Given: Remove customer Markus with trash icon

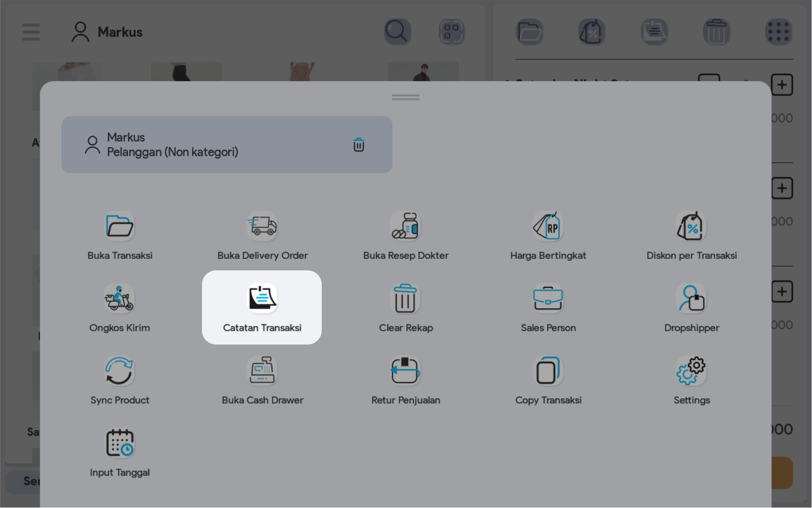Looking at the screenshot, I should 358,145.
